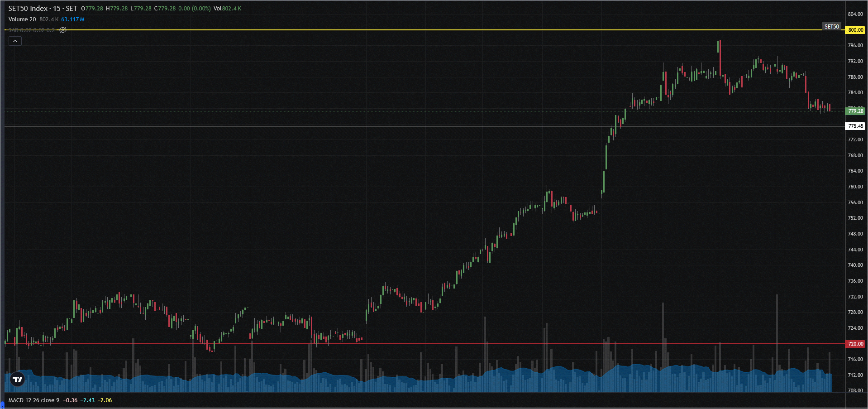Click the SET50 label on the yellow line
This screenshot has width=868, height=409.
(x=832, y=27)
